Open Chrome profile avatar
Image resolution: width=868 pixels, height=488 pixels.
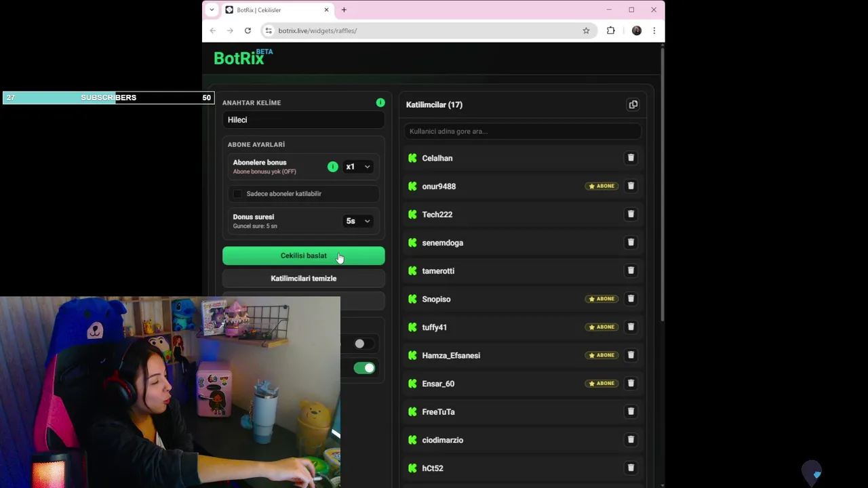[636, 30]
